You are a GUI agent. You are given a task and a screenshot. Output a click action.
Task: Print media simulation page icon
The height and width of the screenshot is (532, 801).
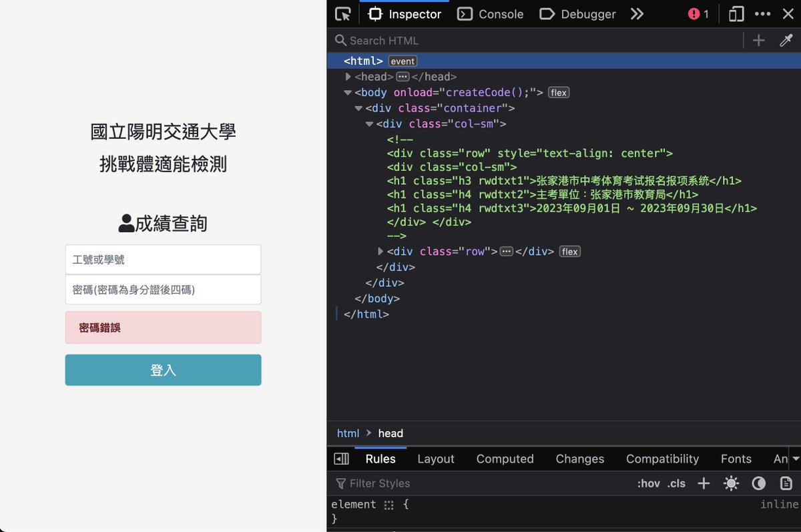point(786,483)
